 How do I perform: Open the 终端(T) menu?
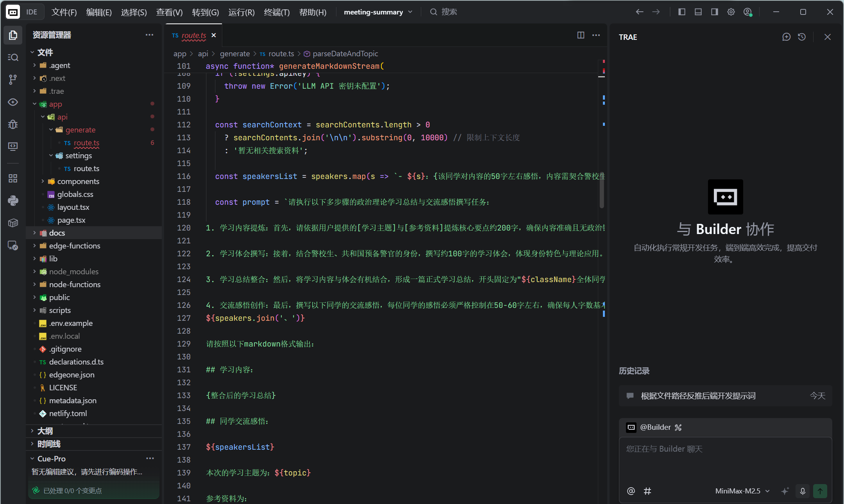277,12
